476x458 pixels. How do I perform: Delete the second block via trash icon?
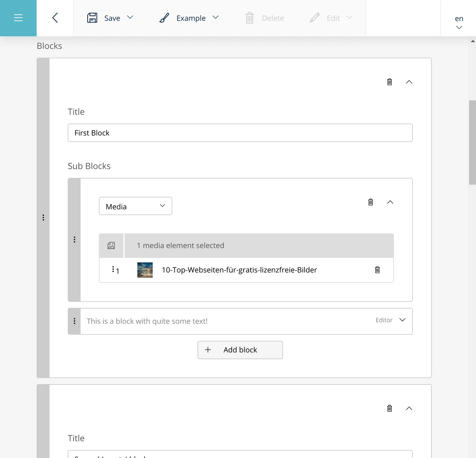click(389, 408)
